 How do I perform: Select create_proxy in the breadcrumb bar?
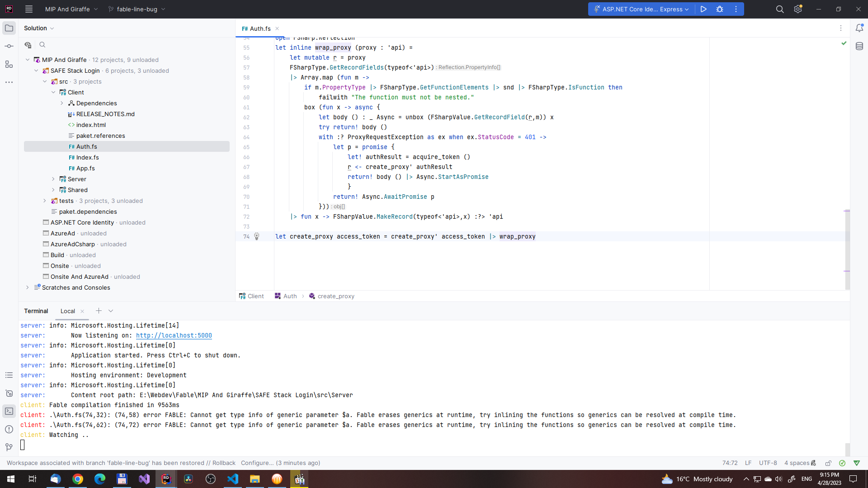[336, 296]
